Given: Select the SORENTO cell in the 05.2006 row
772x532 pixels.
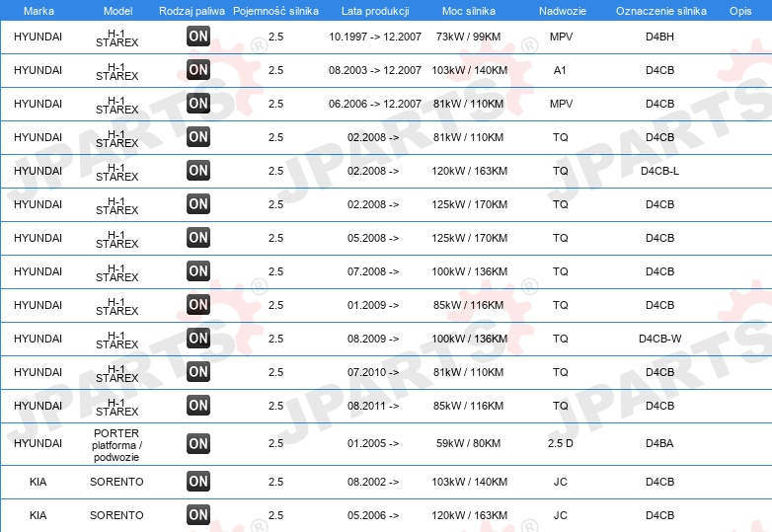Looking at the screenshot, I should tap(116, 515).
